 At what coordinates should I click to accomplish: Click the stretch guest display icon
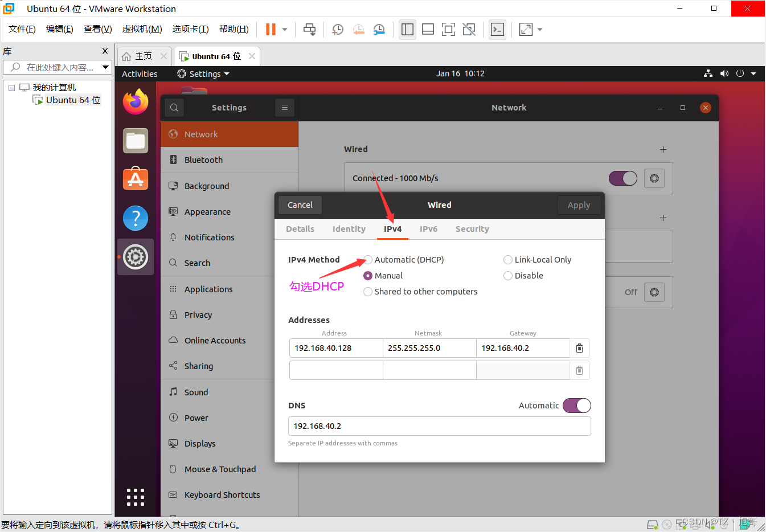[526, 30]
